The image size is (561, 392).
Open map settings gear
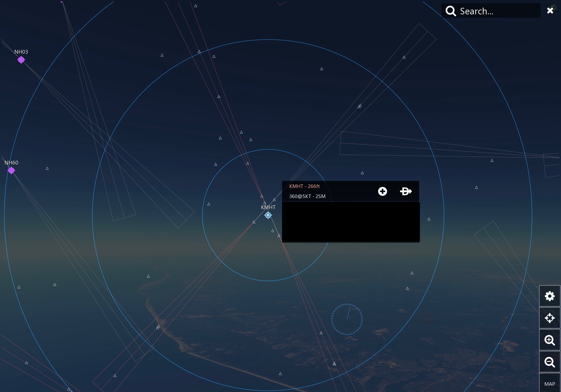tap(550, 296)
